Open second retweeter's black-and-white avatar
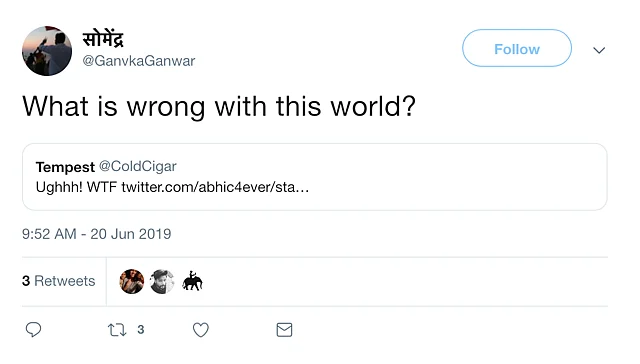The width and height of the screenshot is (640, 364). 162,282
